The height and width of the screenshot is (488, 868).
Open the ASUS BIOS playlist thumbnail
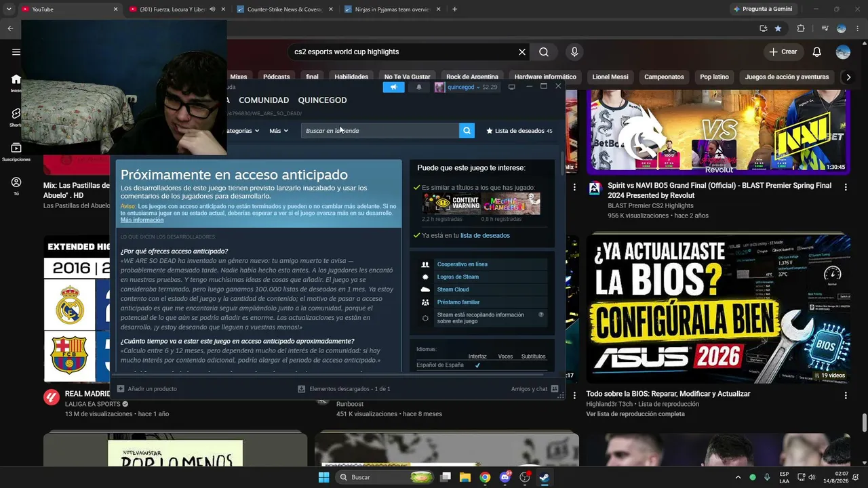[718, 308]
